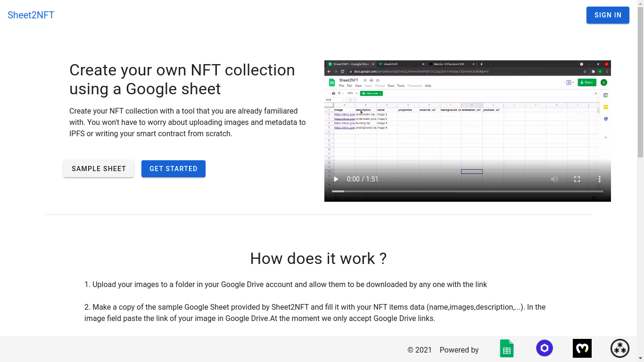Click the scrollbar's down arrow
644x362 pixels.
click(640, 359)
